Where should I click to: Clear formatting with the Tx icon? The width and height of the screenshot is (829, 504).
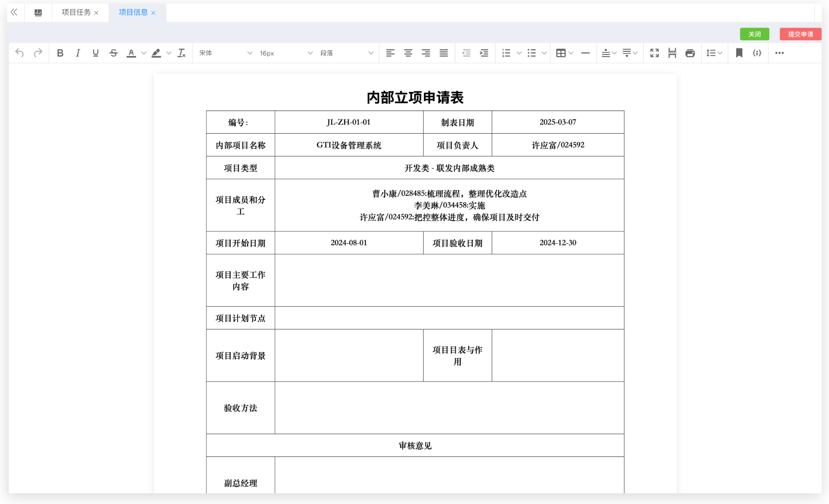pyautogui.click(x=182, y=53)
